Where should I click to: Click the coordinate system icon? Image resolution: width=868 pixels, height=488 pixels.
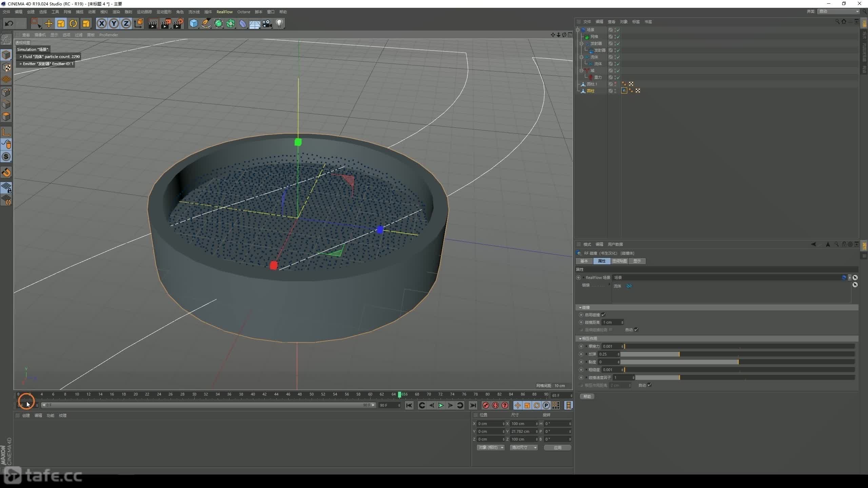pos(139,23)
